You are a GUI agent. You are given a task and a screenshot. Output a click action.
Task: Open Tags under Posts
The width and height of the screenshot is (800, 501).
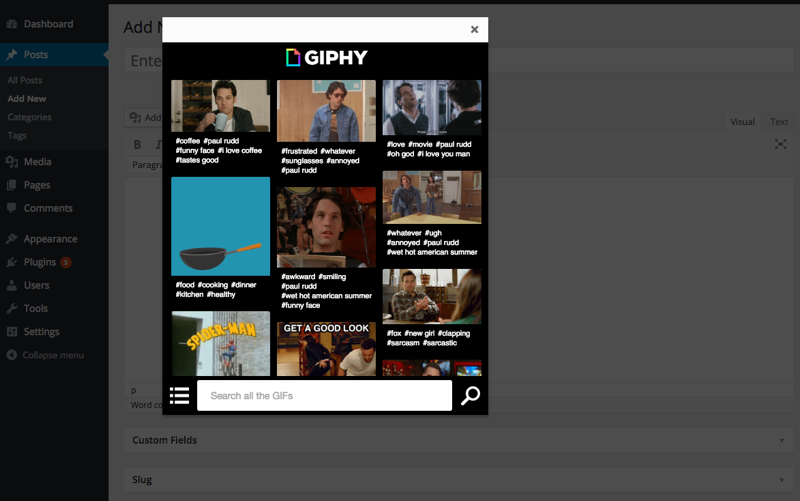17,135
